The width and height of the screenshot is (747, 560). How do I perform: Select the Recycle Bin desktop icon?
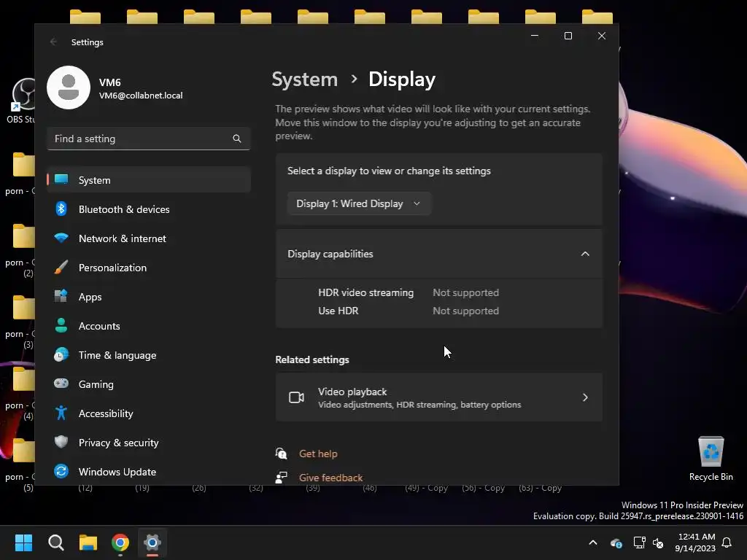(x=711, y=459)
